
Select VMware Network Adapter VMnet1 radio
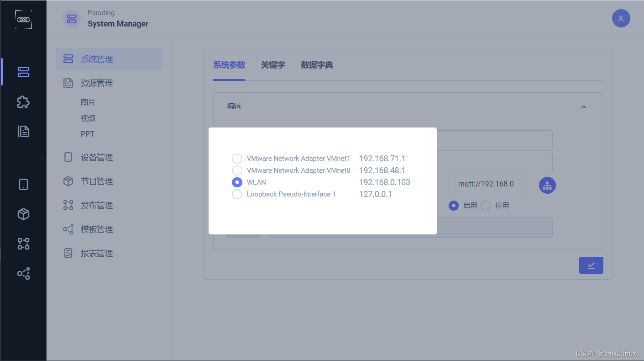pos(237,159)
